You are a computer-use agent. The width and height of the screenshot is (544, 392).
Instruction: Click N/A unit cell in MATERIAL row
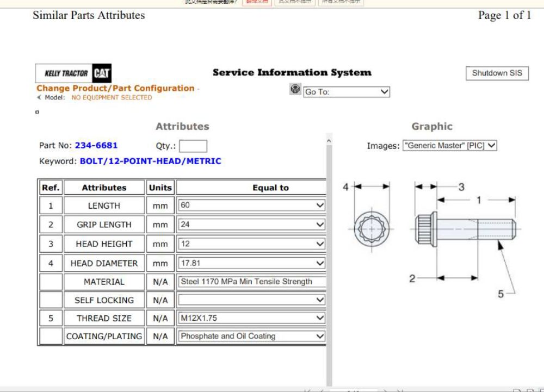point(160,282)
